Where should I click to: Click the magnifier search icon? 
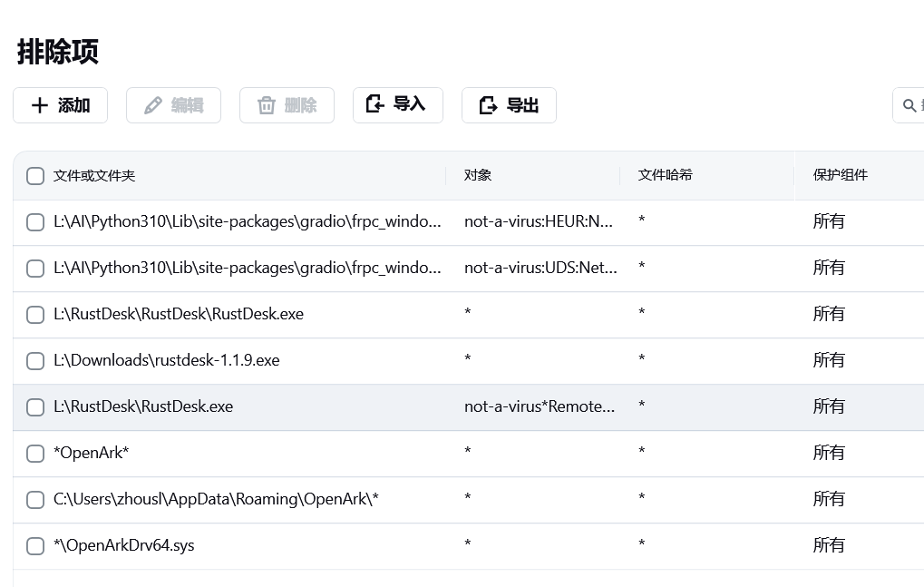tap(909, 105)
